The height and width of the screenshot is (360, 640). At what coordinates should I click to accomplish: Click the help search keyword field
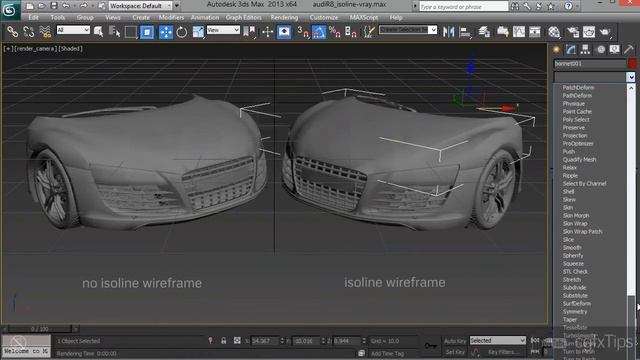click(464, 7)
